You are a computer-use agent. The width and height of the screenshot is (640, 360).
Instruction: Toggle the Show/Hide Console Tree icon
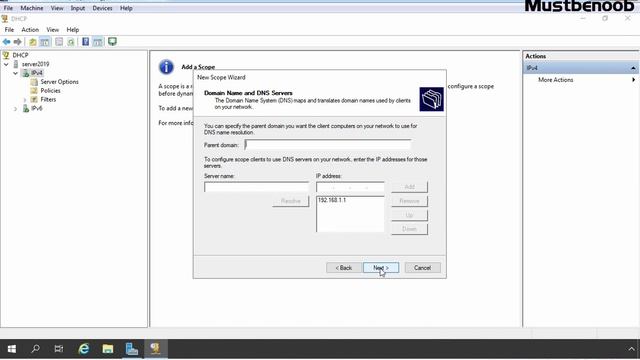pyautogui.click(x=45, y=42)
